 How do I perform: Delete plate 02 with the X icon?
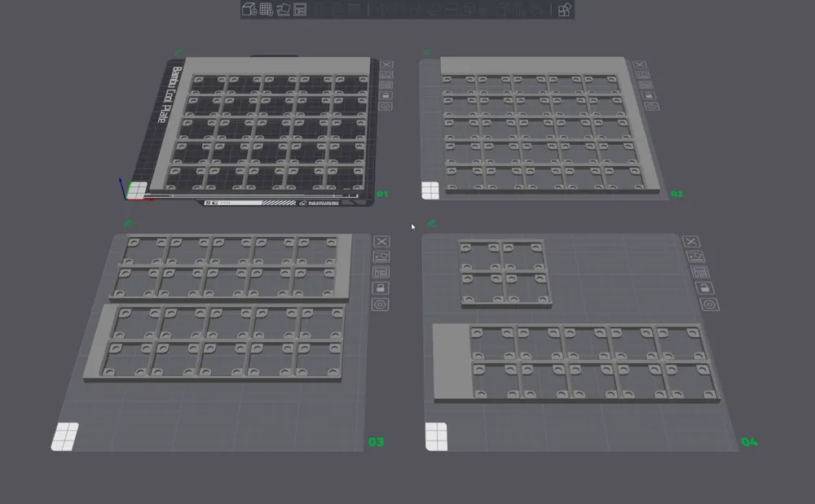point(641,64)
